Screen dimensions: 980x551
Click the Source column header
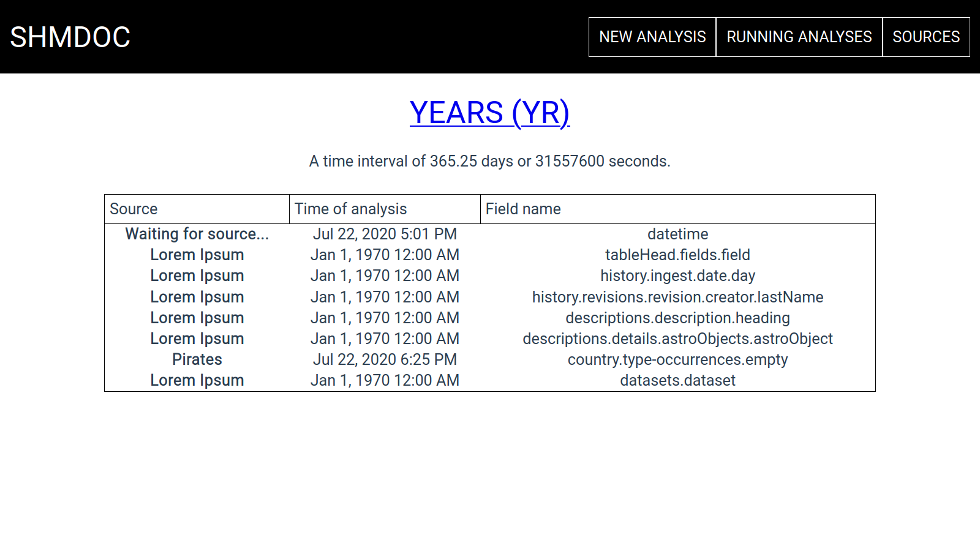click(x=134, y=209)
